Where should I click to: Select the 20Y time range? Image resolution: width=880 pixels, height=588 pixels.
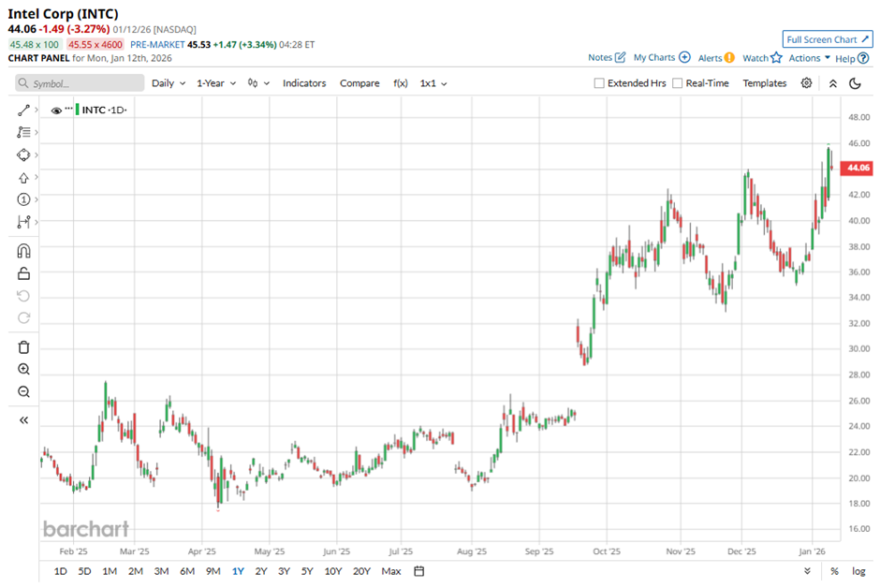tap(362, 571)
